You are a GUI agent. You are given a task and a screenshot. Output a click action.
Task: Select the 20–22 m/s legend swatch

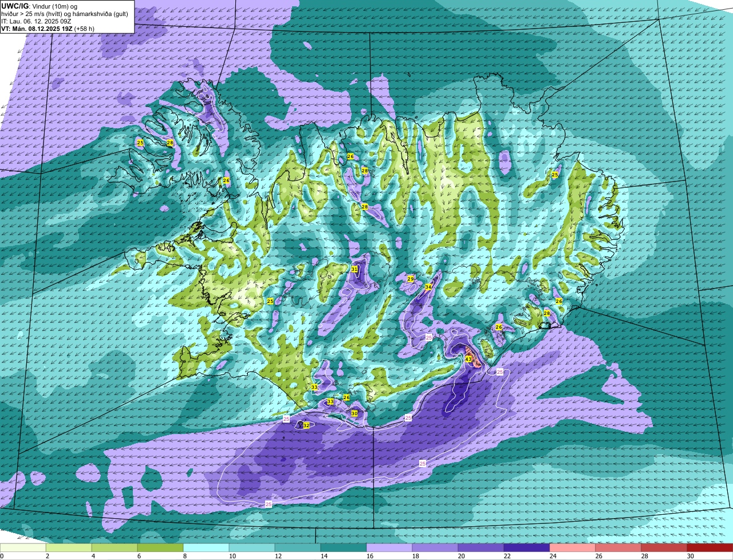pos(481,548)
